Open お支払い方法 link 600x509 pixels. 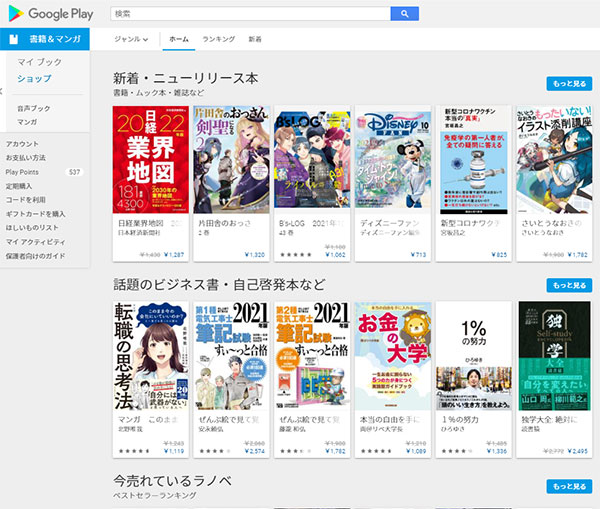[26, 158]
